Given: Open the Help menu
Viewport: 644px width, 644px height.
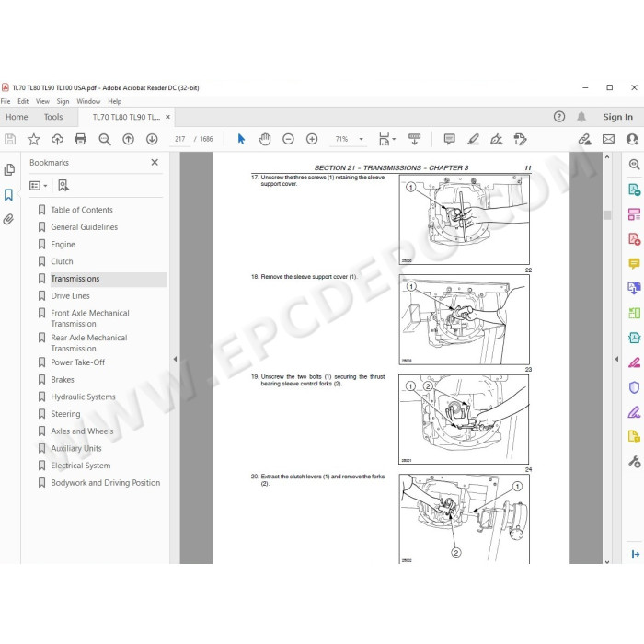Looking at the screenshot, I should (115, 101).
